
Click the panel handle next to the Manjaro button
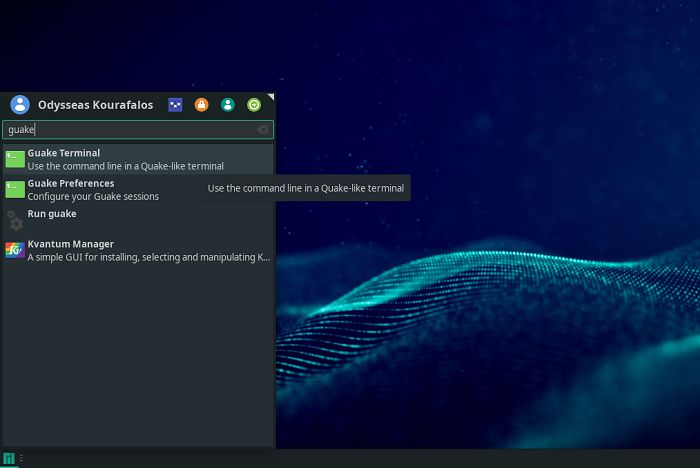point(21,459)
